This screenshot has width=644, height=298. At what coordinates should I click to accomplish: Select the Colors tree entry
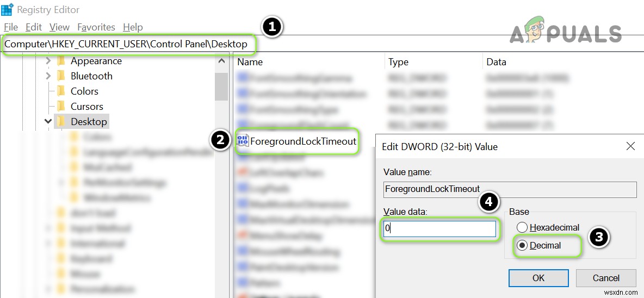click(84, 91)
